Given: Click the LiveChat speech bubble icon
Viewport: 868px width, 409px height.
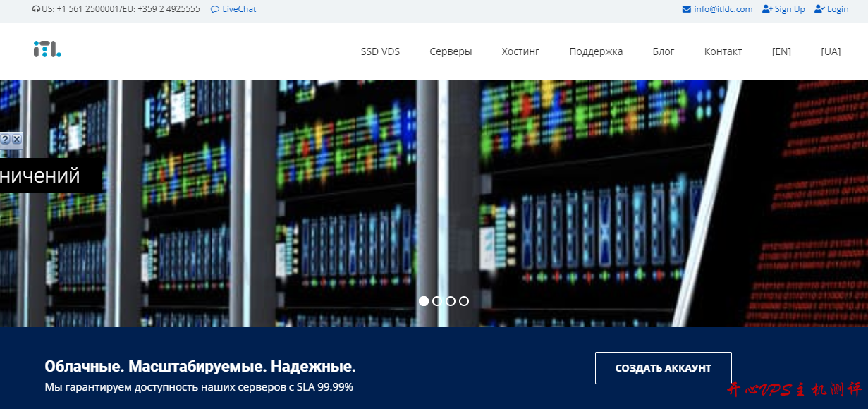Looking at the screenshot, I should pyautogui.click(x=214, y=9).
